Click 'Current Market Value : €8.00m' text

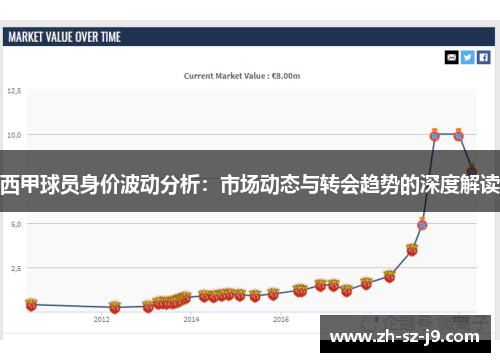pos(242,76)
